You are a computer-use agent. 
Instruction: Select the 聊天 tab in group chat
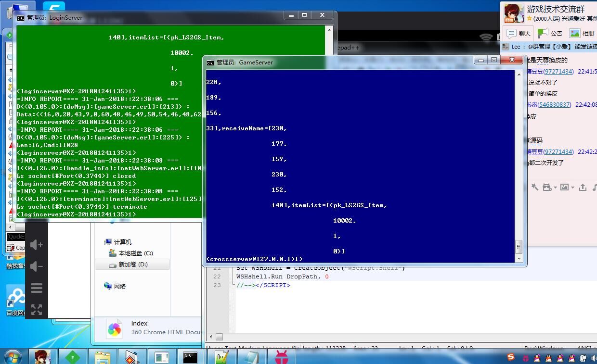coord(519,33)
